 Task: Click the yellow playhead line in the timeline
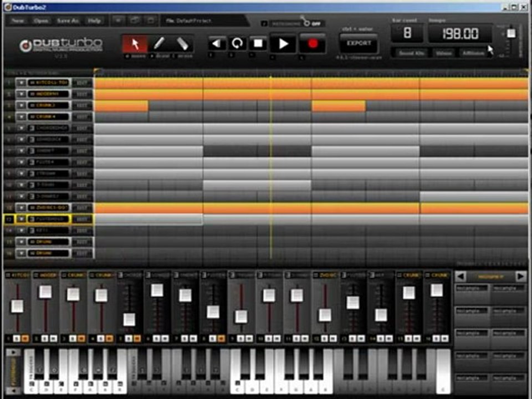point(270,168)
